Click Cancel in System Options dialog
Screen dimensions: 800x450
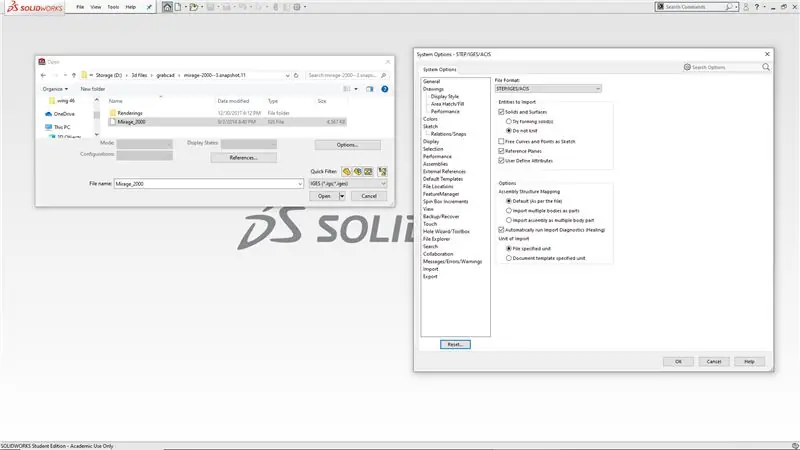[x=714, y=361]
